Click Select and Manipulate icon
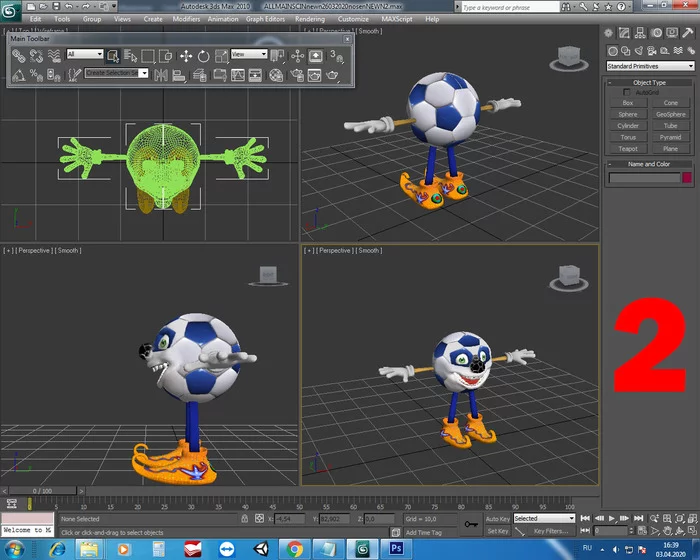700x560 pixels. 297,56
